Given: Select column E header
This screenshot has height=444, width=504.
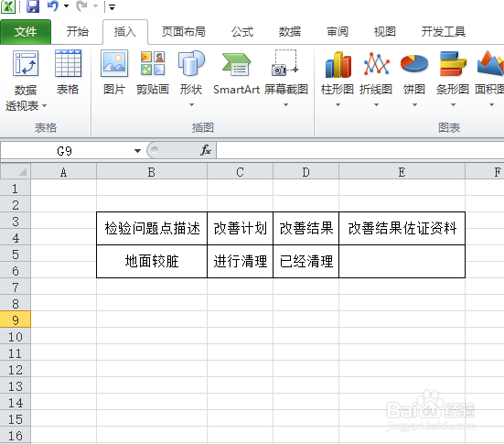Looking at the screenshot, I should point(402,172).
